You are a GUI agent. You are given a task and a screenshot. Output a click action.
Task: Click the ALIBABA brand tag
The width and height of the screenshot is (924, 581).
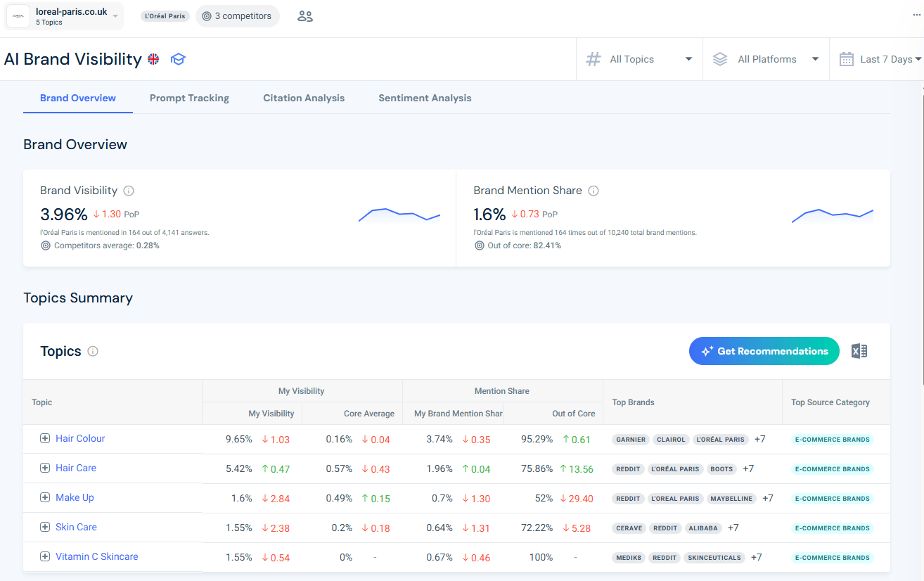pos(703,528)
